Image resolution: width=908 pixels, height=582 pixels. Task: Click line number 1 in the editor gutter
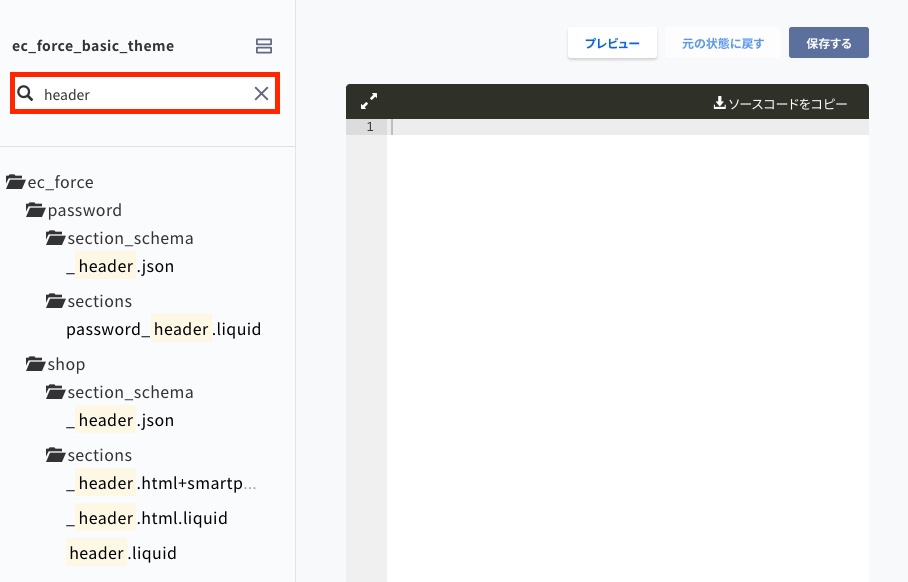(x=370, y=127)
